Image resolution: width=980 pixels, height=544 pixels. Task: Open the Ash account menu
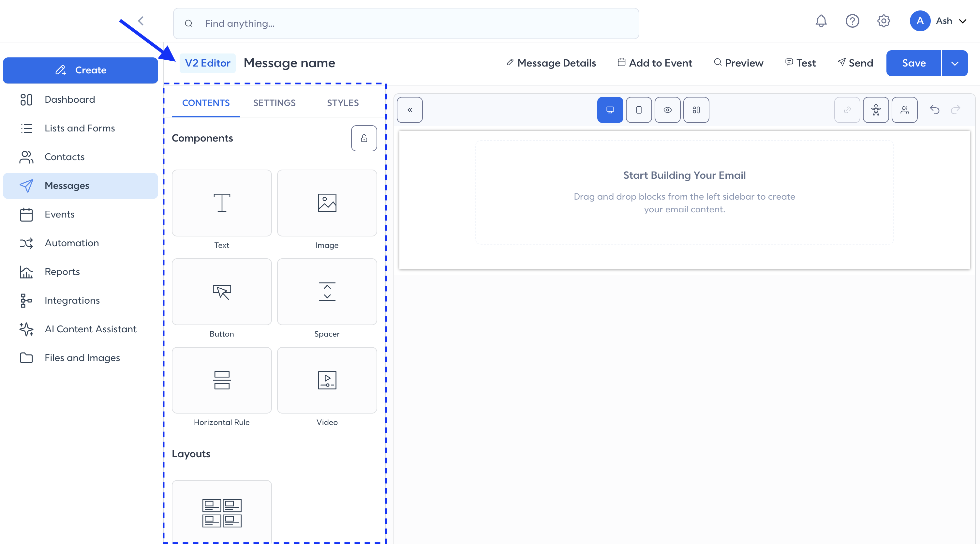point(939,21)
